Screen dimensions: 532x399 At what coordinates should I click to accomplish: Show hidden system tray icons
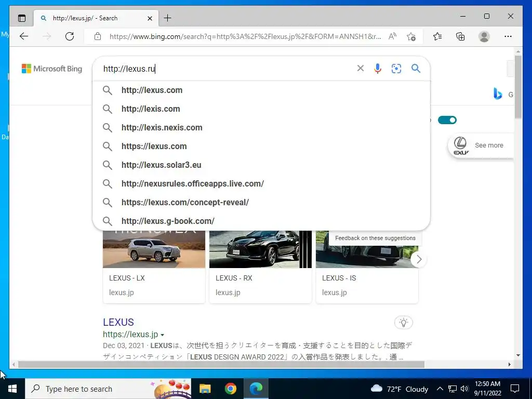click(440, 389)
